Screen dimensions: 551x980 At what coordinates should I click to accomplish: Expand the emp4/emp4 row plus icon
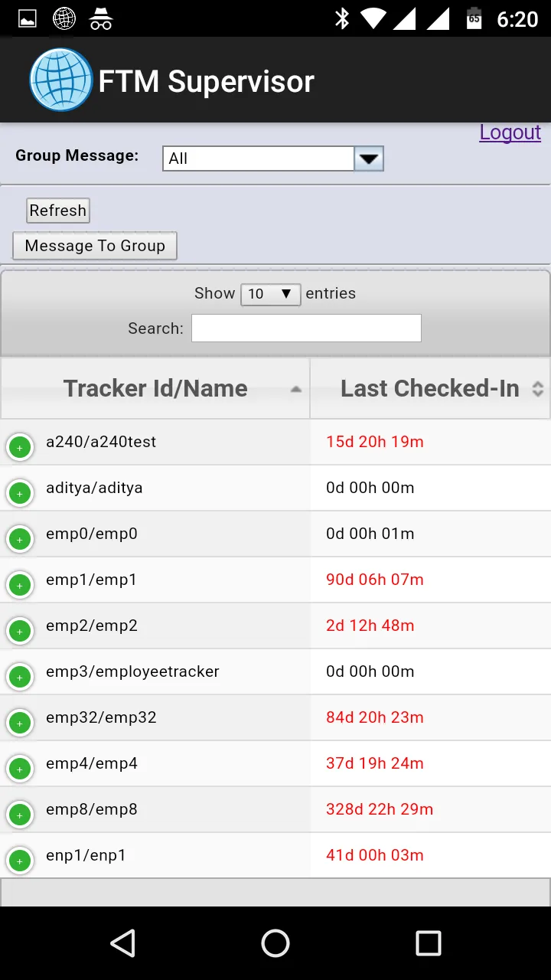coord(20,769)
